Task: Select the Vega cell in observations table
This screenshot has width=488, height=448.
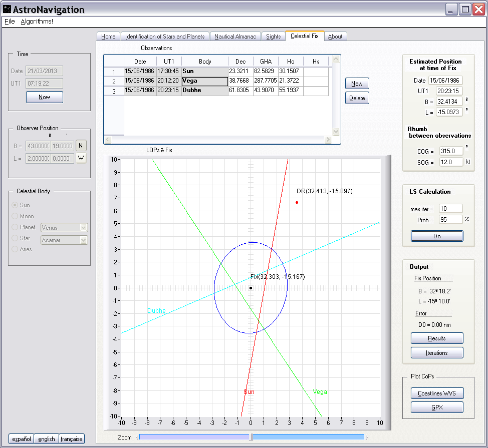Action: coord(204,82)
